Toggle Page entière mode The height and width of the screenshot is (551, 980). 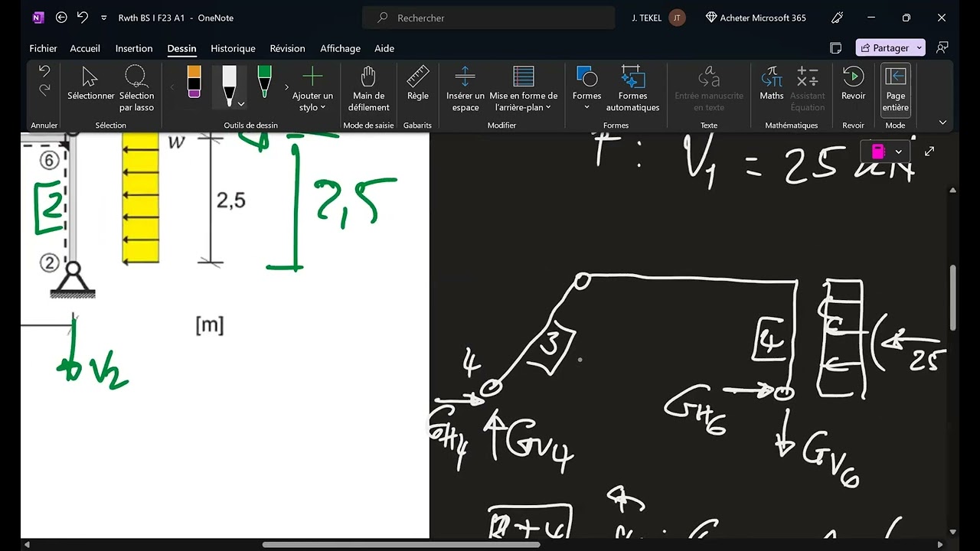click(x=896, y=90)
